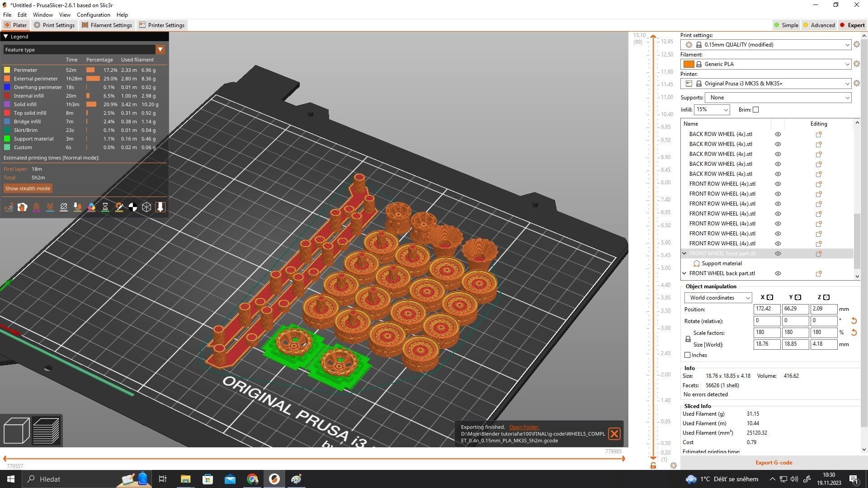This screenshot has width=868, height=488.
Task: Toggle shells wireframe cube icon in legend
Action: click(146, 207)
